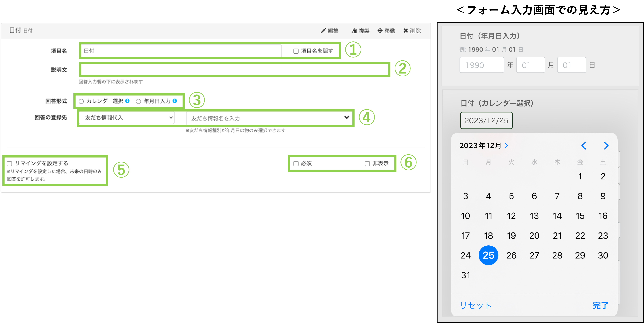Select the 年月日入力 answer format
The height and width of the screenshot is (323, 644).
pyautogui.click(x=138, y=101)
